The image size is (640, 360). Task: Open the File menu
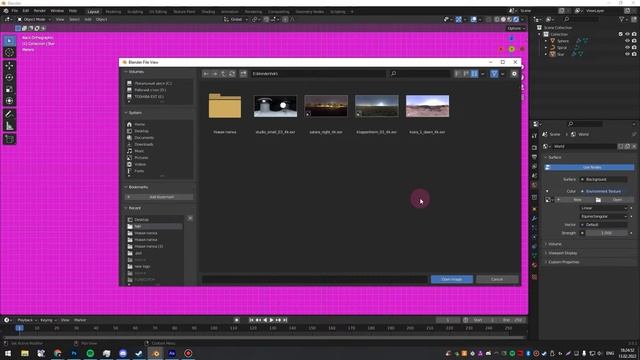point(15,11)
